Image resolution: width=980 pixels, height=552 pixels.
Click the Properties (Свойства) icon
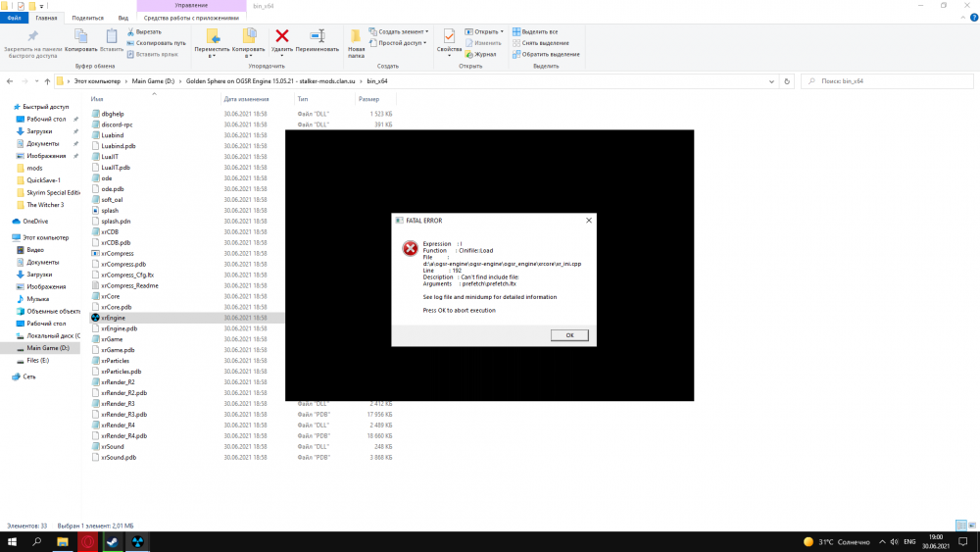point(449,36)
